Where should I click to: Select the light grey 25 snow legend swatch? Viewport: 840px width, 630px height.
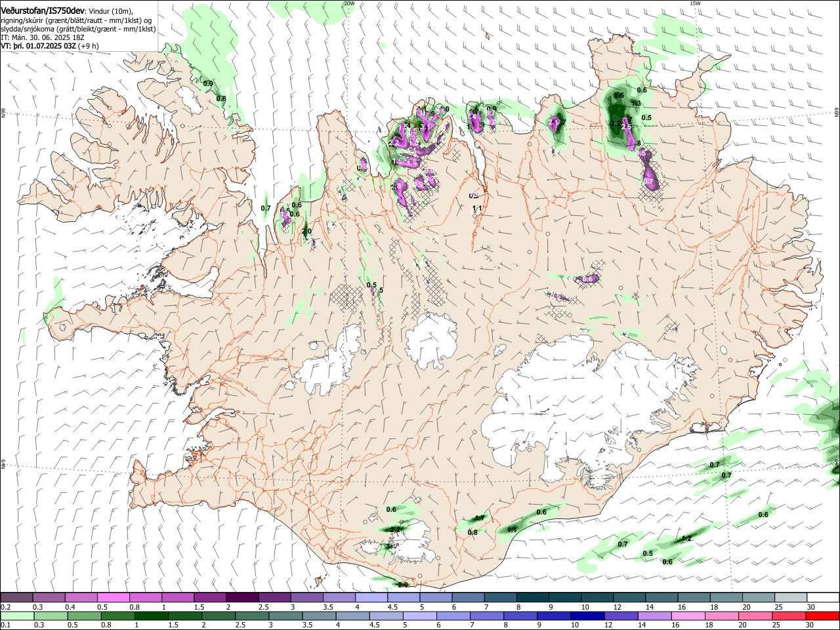(x=790, y=597)
